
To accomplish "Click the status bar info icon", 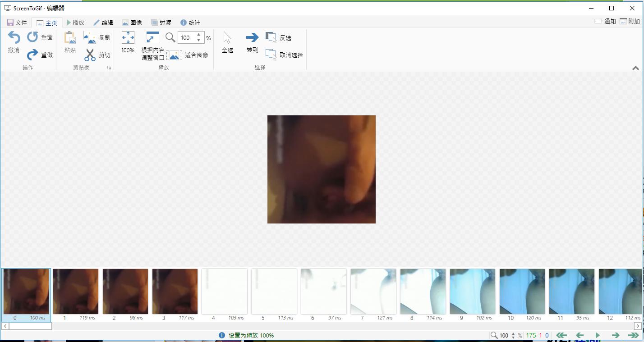I will [x=222, y=335].
